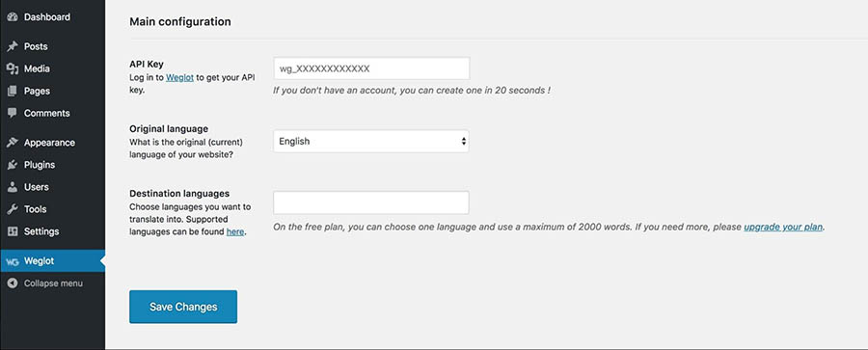Click the Settings sliders icon
Image resolution: width=868 pixels, height=350 pixels.
coord(13,231)
